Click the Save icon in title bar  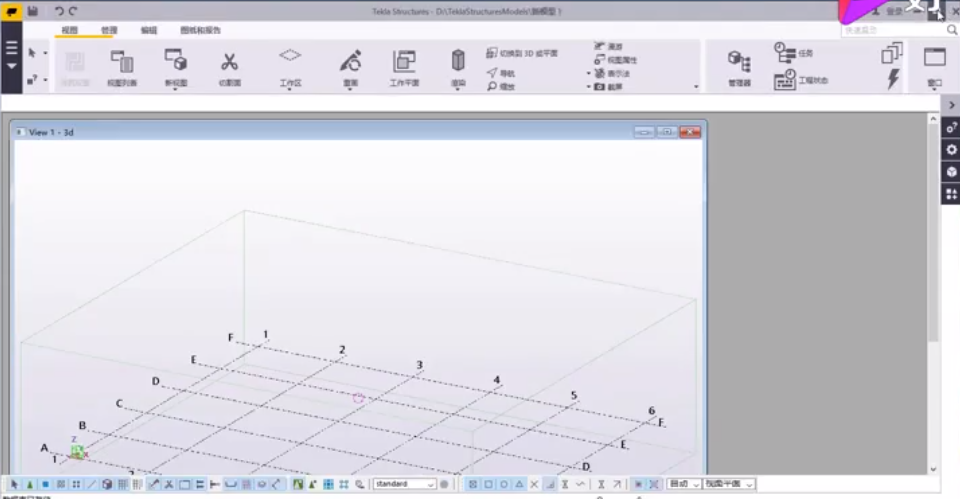(33, 10)
